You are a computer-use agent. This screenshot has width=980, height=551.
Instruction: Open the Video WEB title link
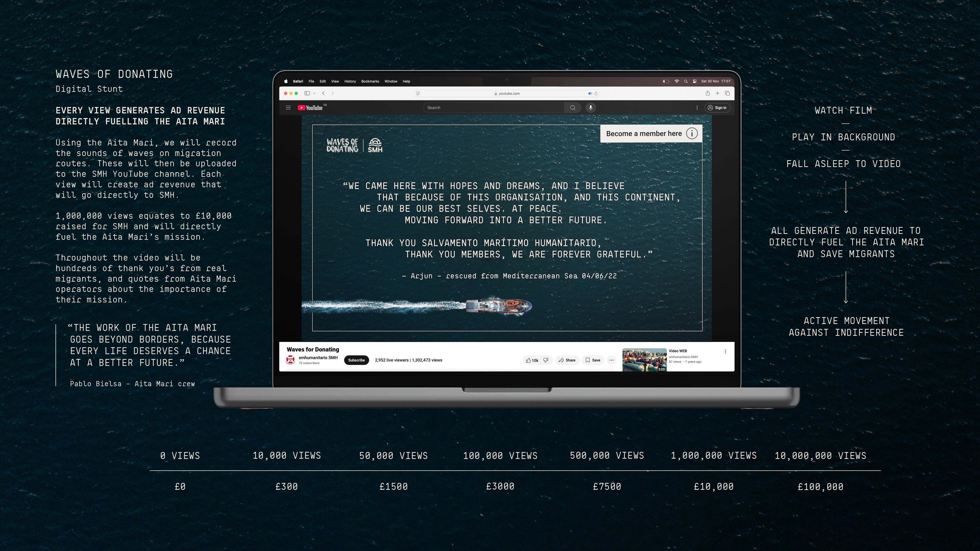click(x=678, y=351)
